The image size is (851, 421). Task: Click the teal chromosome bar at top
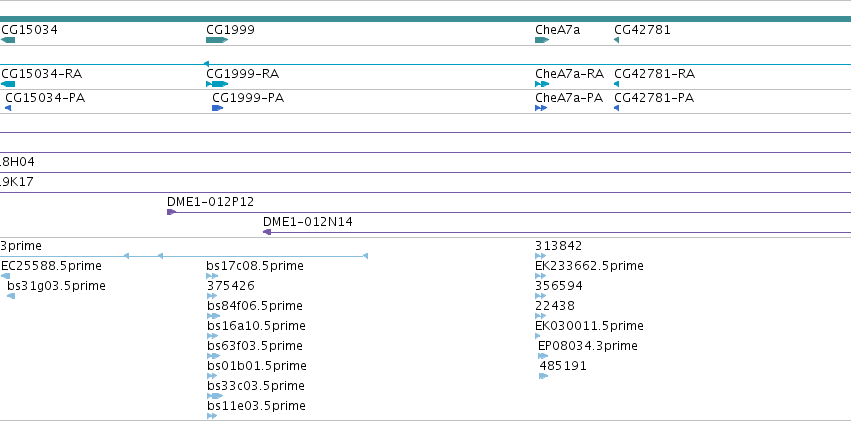click(426, 19)
